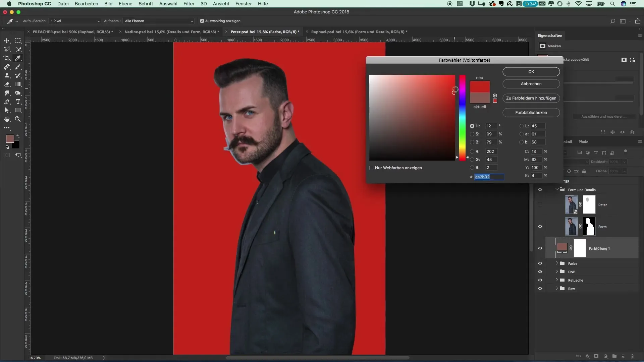This screenshot has width=644, height=362.
Task: Select the Path Selection tool
Action: tap(7, 110)
